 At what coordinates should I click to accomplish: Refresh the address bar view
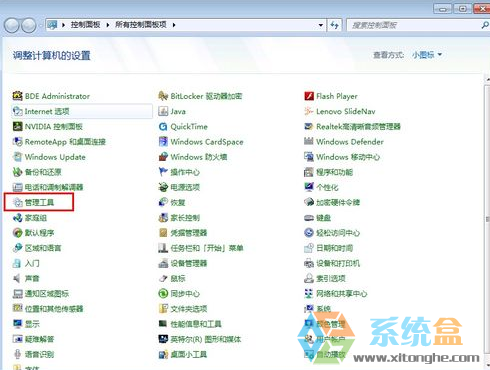click(x=334, y=25)
